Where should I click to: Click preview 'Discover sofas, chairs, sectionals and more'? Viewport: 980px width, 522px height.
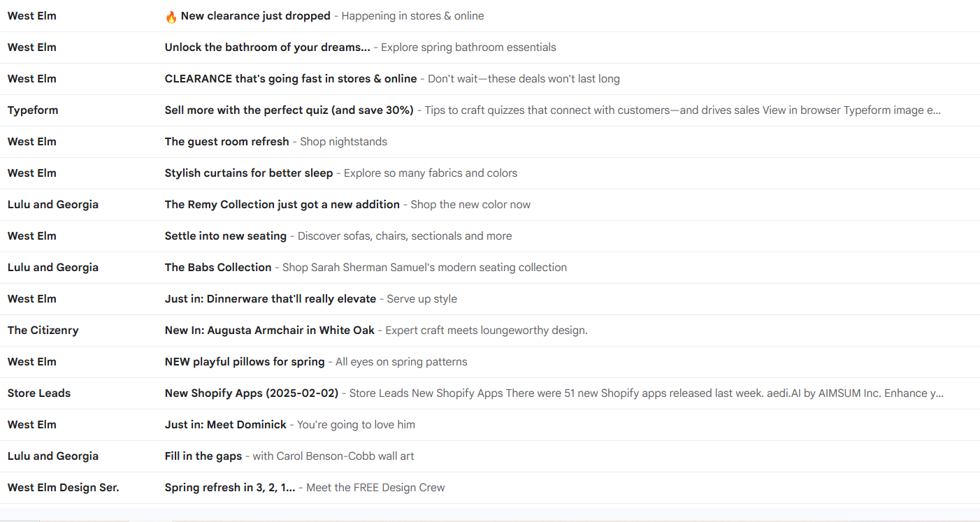[x=405, y=236]
